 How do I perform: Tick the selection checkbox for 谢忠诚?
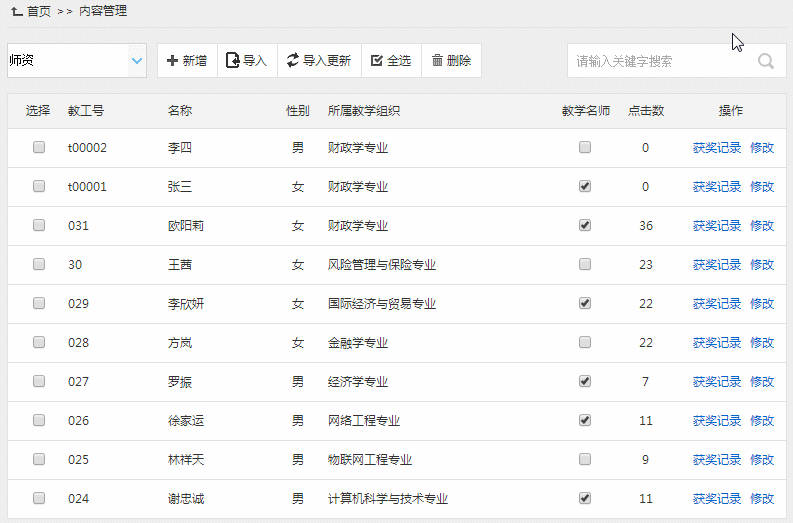pos(39,498)
